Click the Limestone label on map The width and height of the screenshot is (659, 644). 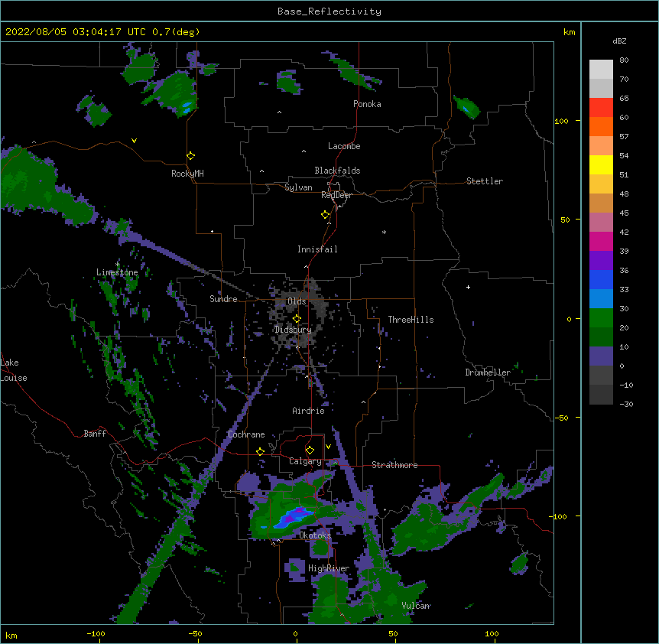coord(117,272)
